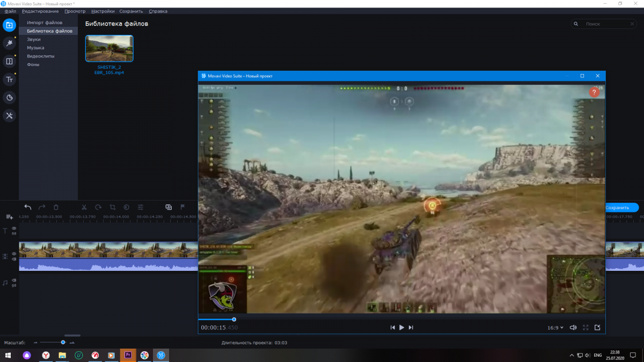Open the Filters magic wand panel
Viewport: 644px width, 362px height.
(x=9, y=43)
